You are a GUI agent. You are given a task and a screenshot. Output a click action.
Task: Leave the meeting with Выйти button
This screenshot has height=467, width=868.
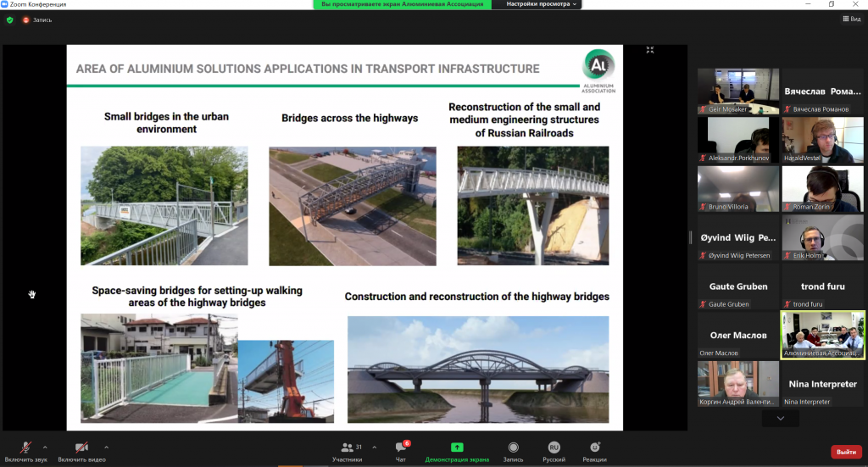click(846, 452)
